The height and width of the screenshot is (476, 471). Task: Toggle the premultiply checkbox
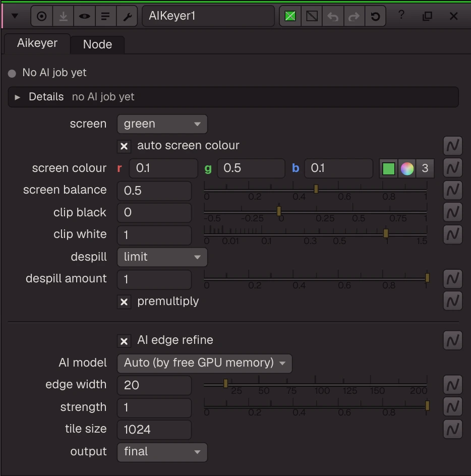[x=124, y=302]
